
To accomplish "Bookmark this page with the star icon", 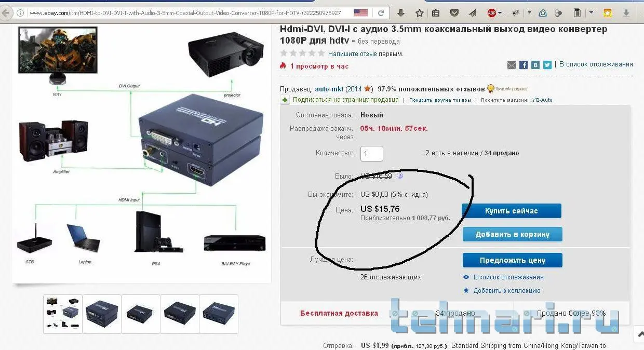I will point(420,12).
